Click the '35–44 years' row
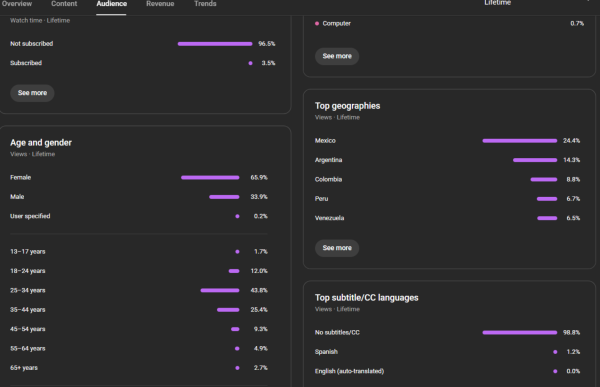Viewport: 600px width, 387px height. click(139, 310)
